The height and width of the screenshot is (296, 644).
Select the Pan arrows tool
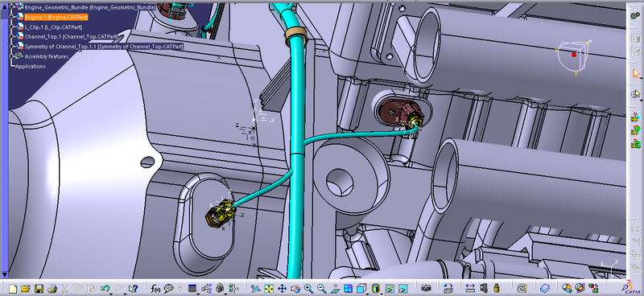tap(283, 289)
